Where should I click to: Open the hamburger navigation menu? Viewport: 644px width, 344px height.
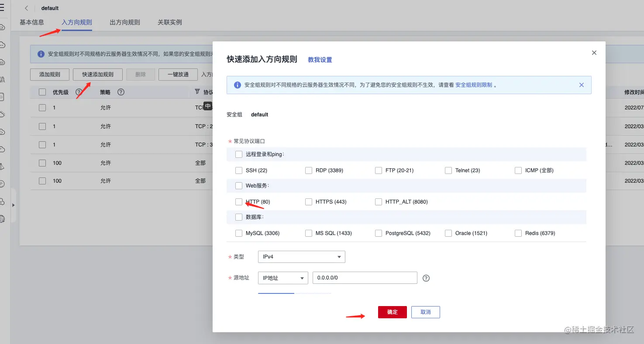2,7
